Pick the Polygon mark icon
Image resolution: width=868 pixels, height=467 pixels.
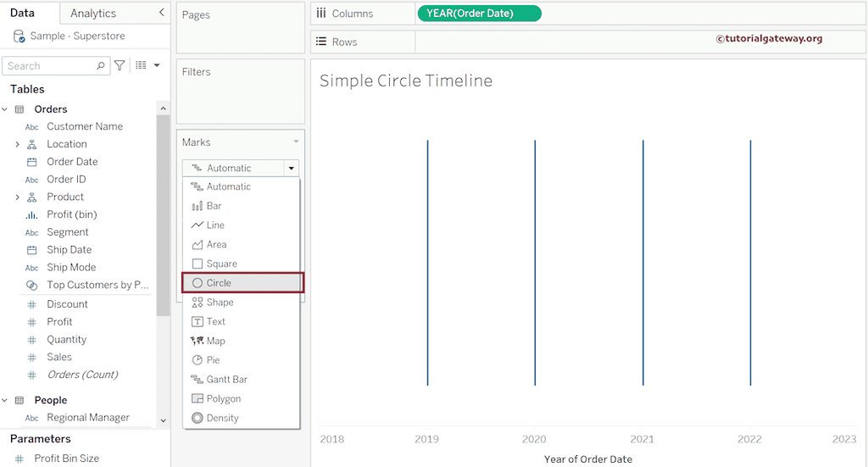tap(198, 399)
